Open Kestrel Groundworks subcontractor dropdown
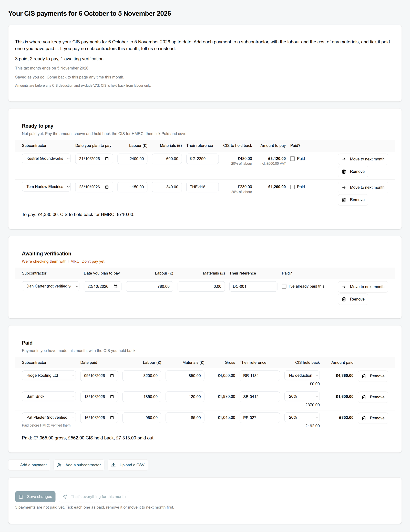 click(x=46, y=159)
